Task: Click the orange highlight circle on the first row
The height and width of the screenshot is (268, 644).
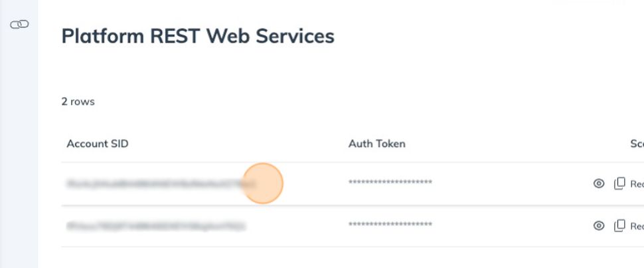Action: pos(263,183)
